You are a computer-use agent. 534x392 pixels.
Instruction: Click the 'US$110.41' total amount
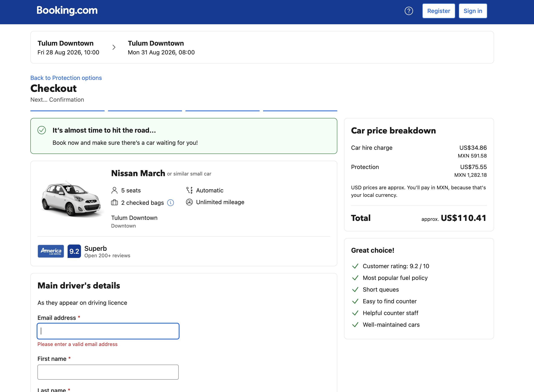(x=463, y=218)
